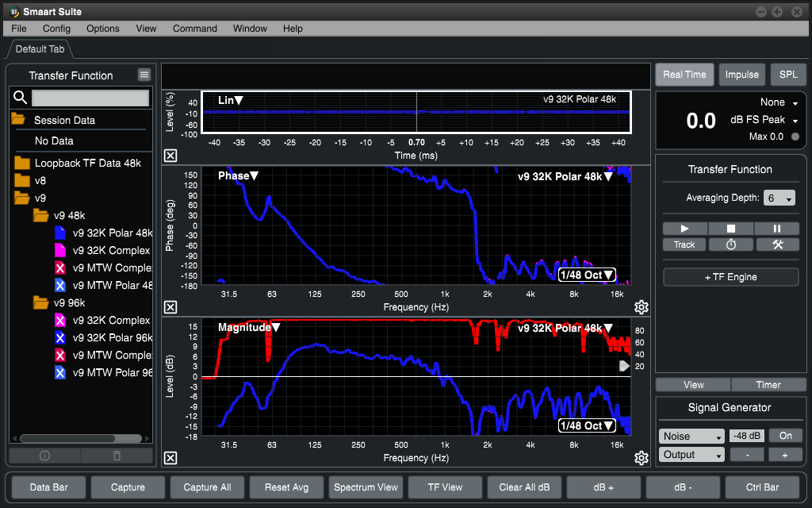Toggle magenta v9 32K Complex trace under v9 48k
812x508 pixels.
click(60, 250)
